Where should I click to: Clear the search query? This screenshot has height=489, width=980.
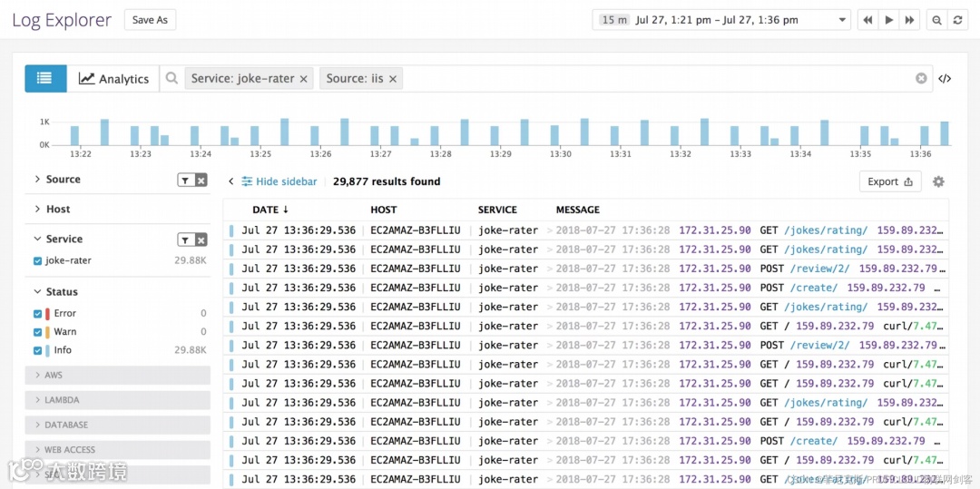(x=921, y=79)
